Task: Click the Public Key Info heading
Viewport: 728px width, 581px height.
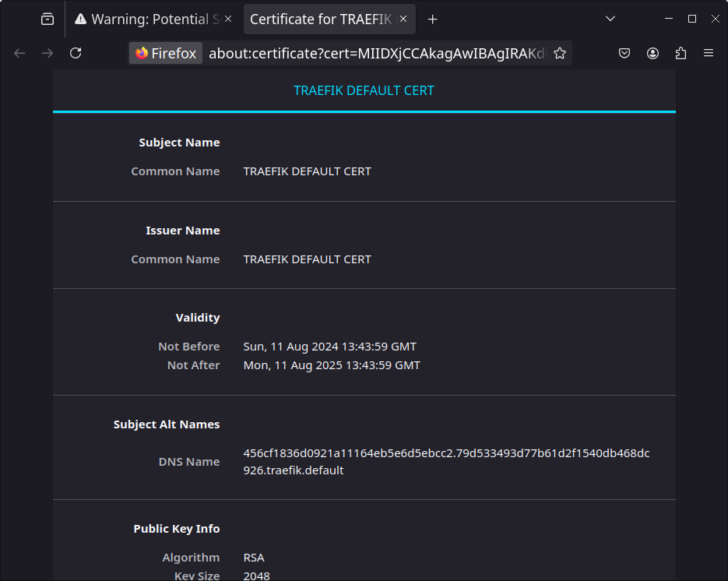Action: [x=177, y=529]
